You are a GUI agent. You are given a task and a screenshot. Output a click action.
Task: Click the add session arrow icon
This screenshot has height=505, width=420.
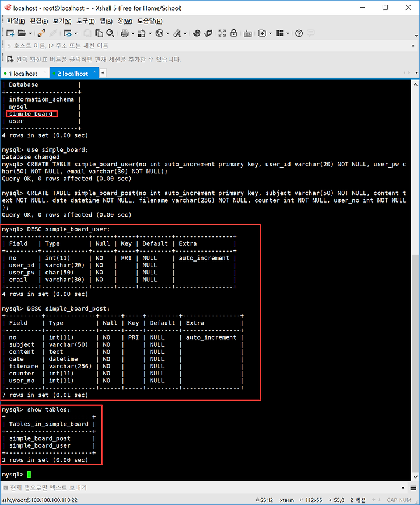coord(10,60)
